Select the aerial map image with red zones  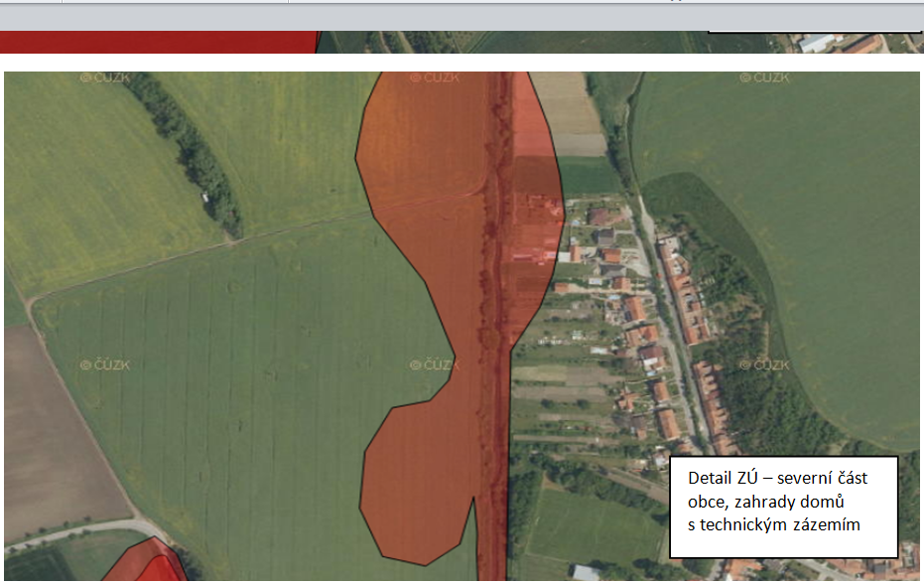click(x=462, y=326)
